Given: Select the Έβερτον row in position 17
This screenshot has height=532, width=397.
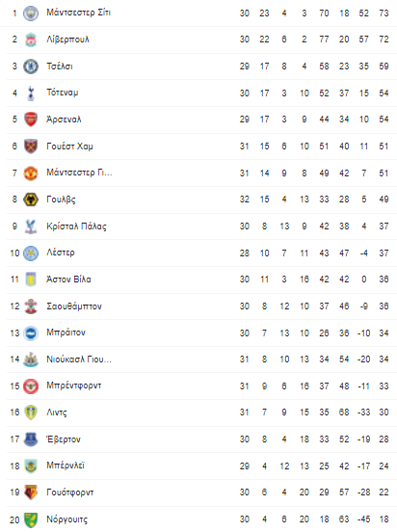Looking at the screenshot, I should click(x=201, y=439).
